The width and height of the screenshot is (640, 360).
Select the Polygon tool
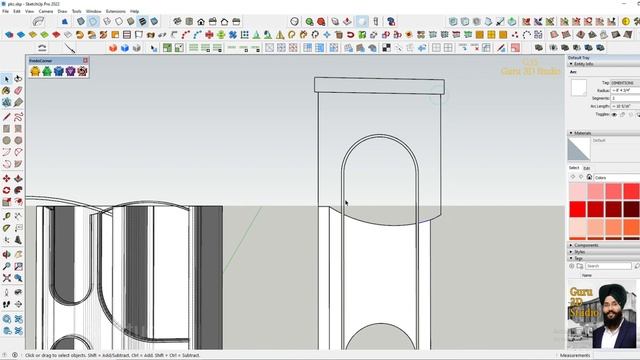point(18,140)
